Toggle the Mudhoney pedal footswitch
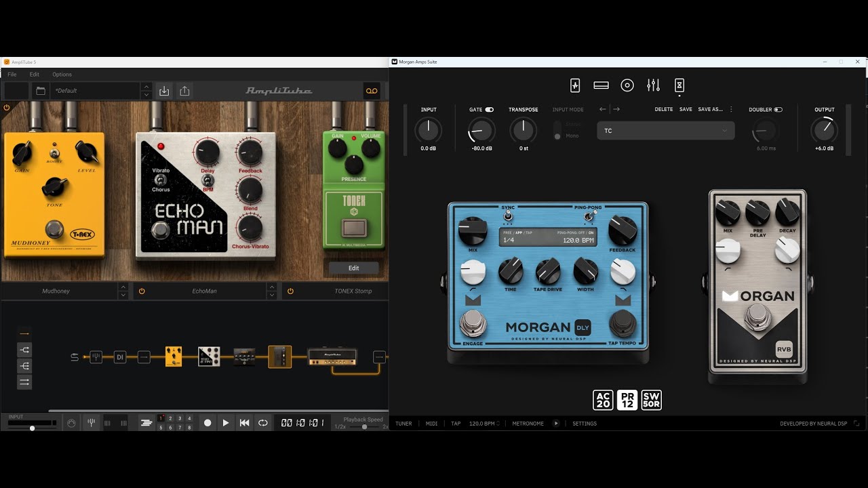Screen dimensions: 868x488 tap(55, 229)
